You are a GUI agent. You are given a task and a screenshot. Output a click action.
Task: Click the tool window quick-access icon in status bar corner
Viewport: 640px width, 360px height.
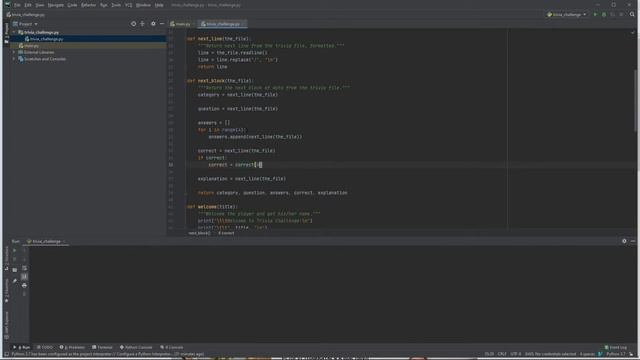click(6, 354)
